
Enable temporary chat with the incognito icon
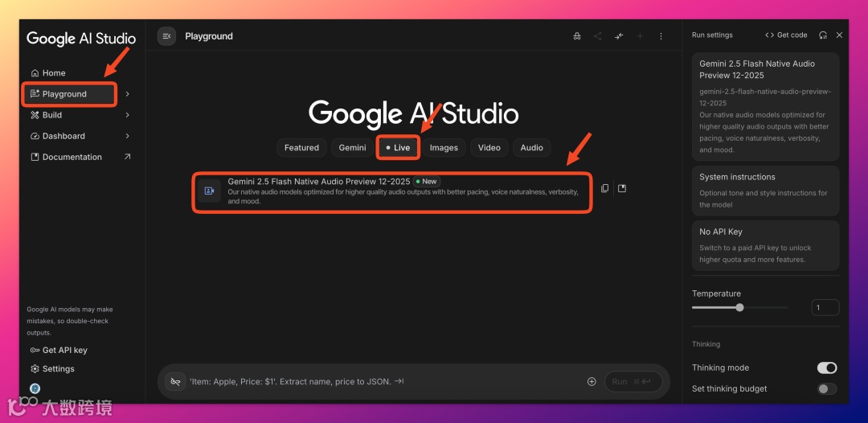(577, 36)
